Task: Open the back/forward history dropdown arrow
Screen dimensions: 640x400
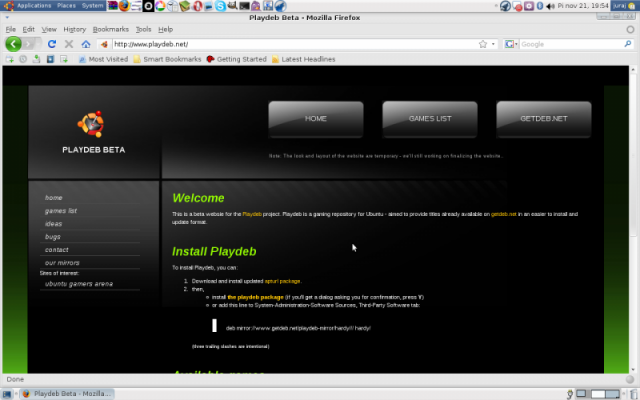Action: point(39,44)
